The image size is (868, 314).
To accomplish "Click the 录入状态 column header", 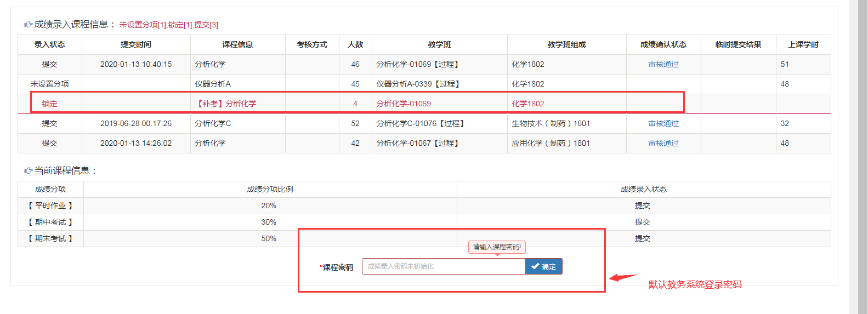I will (49, 45).
